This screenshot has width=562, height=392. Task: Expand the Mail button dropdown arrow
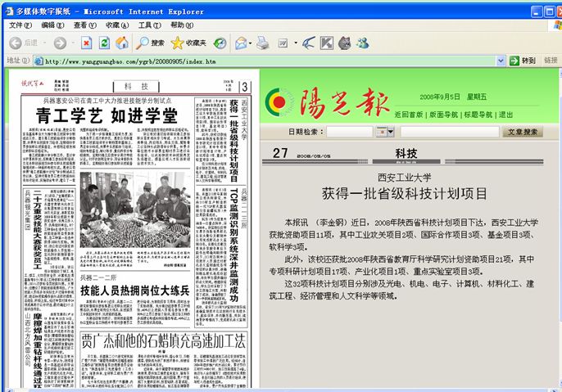[x=250, y=43]
